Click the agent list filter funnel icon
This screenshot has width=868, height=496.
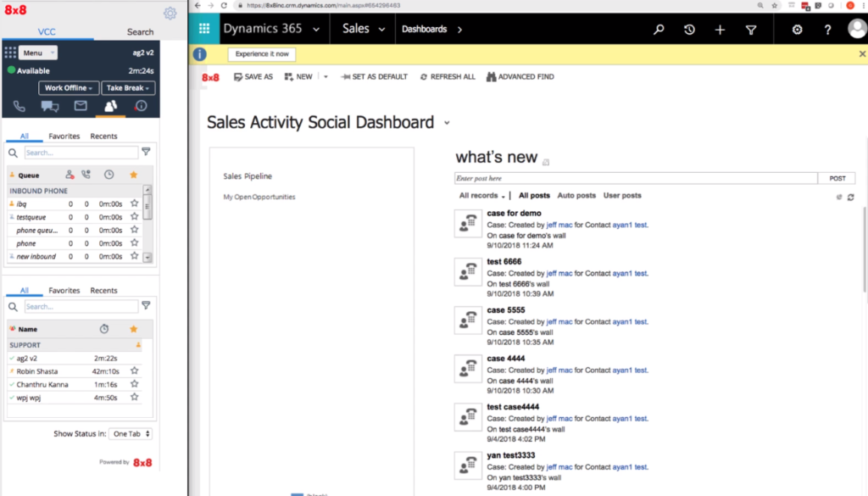pyautogui.click(x=146, y=305)
